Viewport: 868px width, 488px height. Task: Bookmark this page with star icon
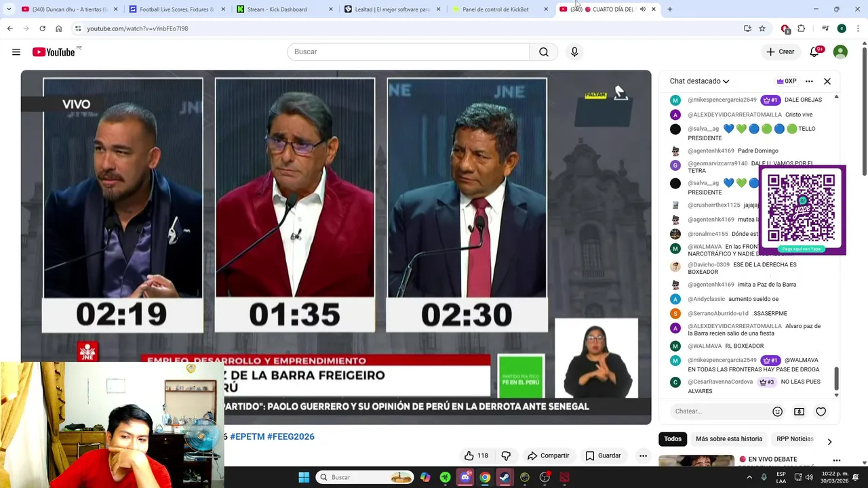[x=762, y=28]
